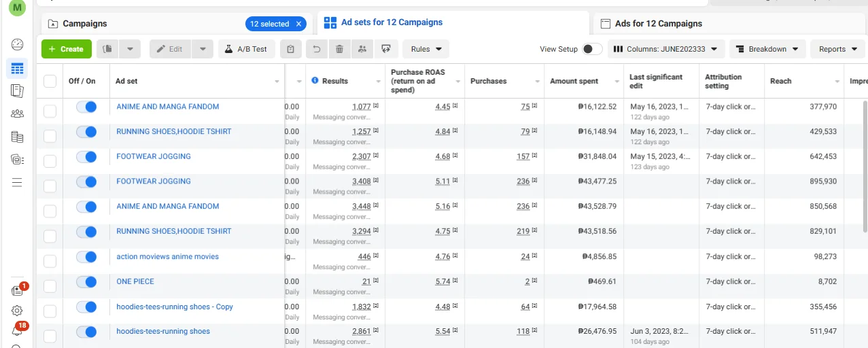The width and height of the screenshot is (868, 348).
Task: Clear the 12 selected filter with X
Action: [x=298, y=24]
